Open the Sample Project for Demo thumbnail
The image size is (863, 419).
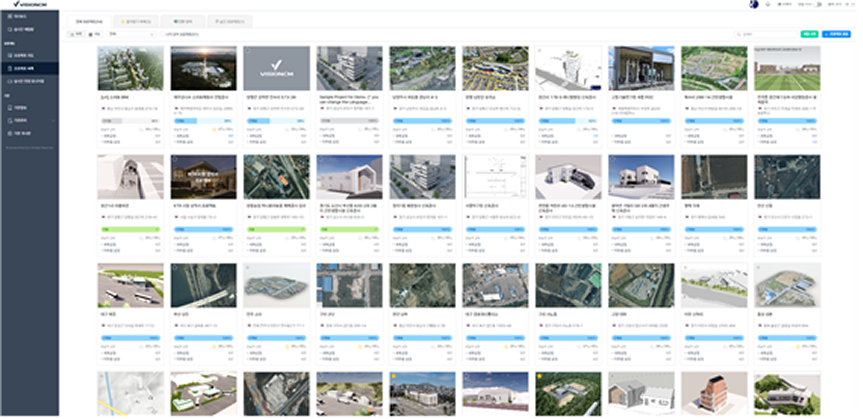pyautogui.click(x=349, y=68)
